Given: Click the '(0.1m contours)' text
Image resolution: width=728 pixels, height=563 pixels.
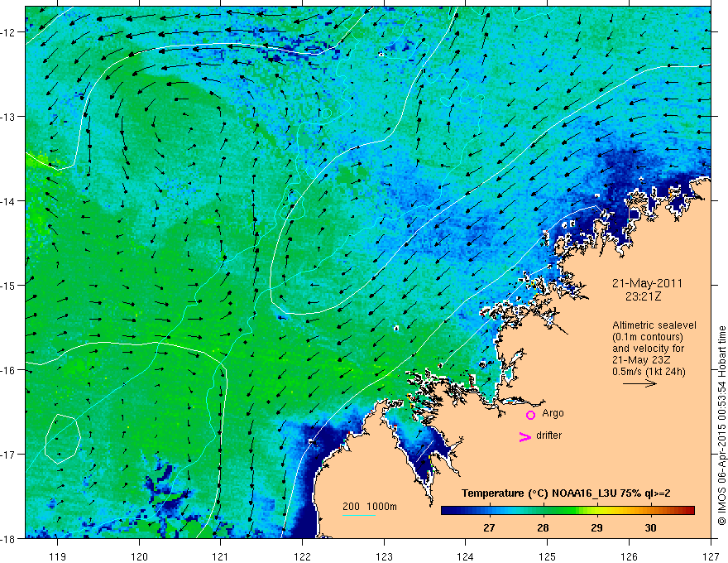Looking at the screenshot, I should (x=648, y=337).
